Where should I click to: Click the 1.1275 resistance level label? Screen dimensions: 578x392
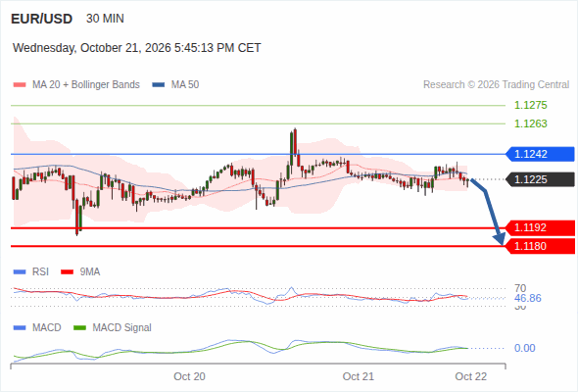[530, 105]
